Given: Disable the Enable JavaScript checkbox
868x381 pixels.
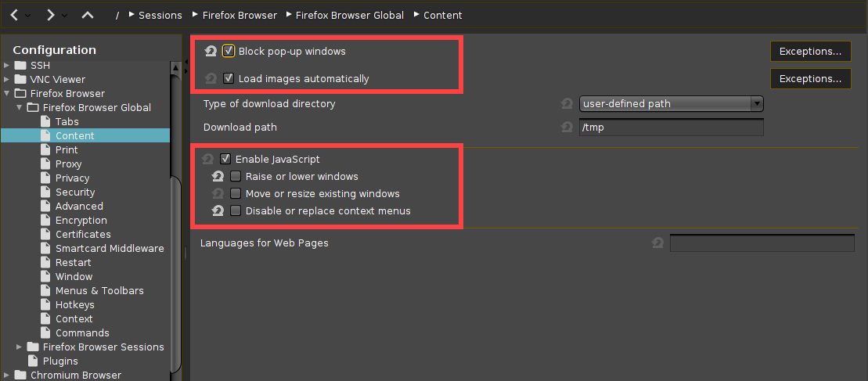Looking at the screenshot, I should pyautogui.click(x=225, y=160).
